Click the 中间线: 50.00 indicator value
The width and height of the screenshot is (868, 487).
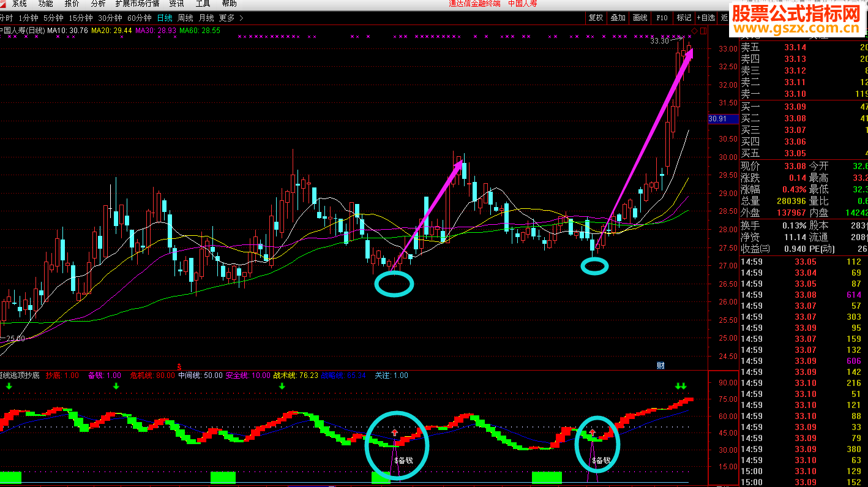tap(200, 376)
